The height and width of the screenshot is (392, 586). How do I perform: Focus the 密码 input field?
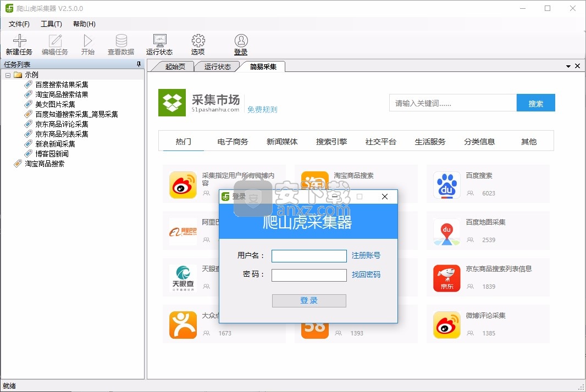(x=309, y=275)
